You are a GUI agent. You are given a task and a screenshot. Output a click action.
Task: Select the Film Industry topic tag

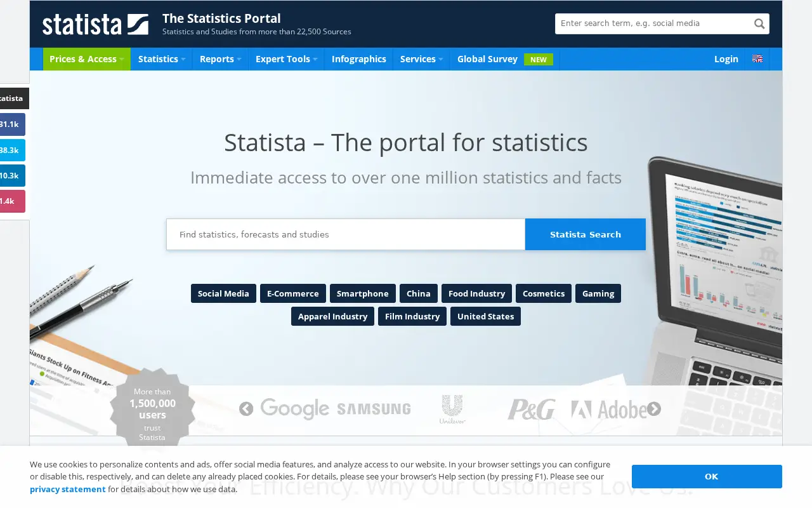pos(412,316)
